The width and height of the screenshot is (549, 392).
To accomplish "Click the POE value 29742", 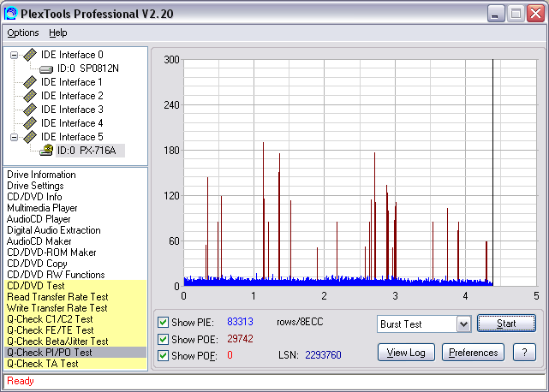I will click(x=240, y=339).
